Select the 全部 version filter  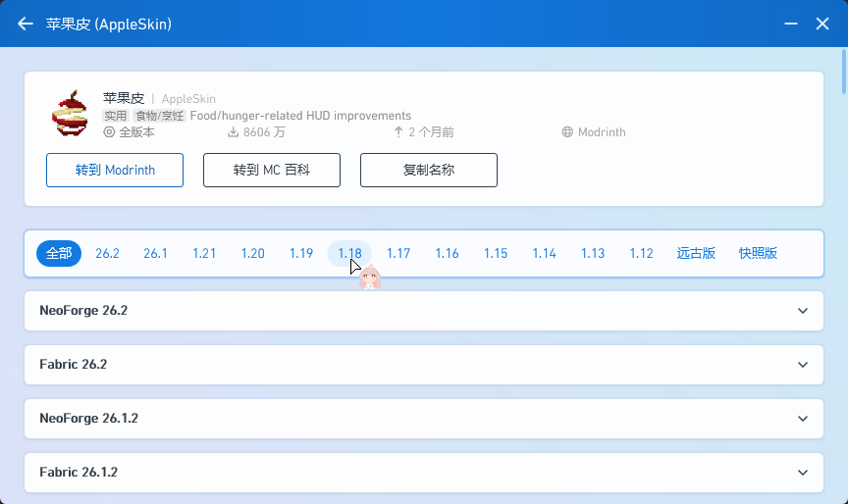pos(59,253)
